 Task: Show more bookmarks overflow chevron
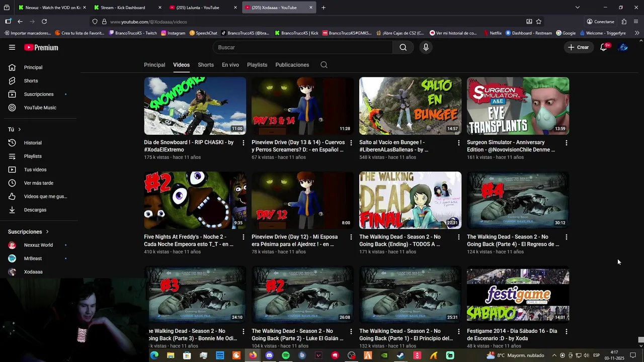pyautogui.click(x=637, y=33)
